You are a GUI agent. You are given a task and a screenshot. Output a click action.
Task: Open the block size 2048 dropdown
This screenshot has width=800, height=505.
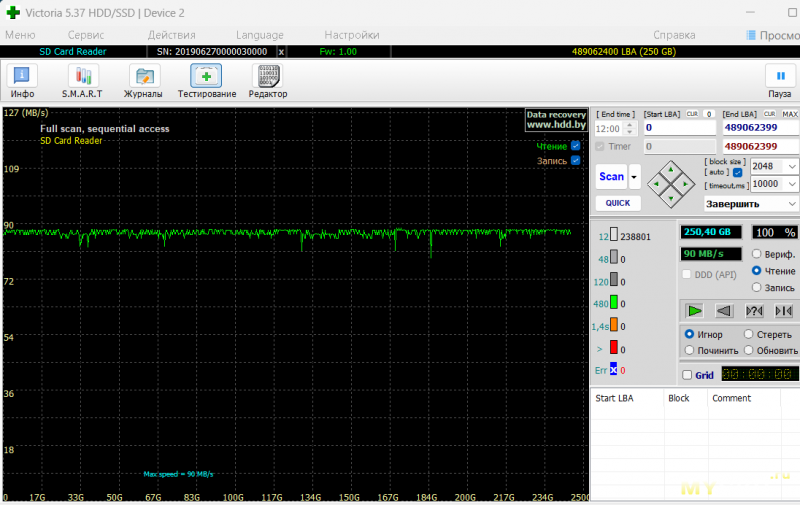(791, 166)
